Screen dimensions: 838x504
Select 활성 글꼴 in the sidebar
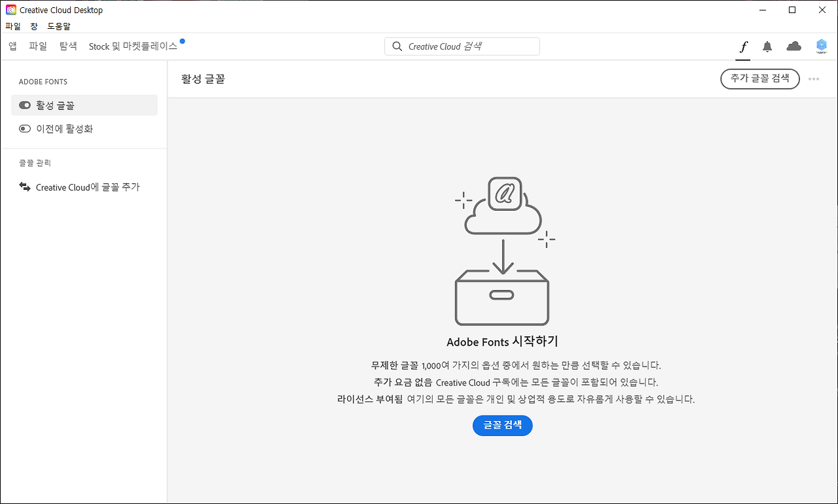[84, 105]
